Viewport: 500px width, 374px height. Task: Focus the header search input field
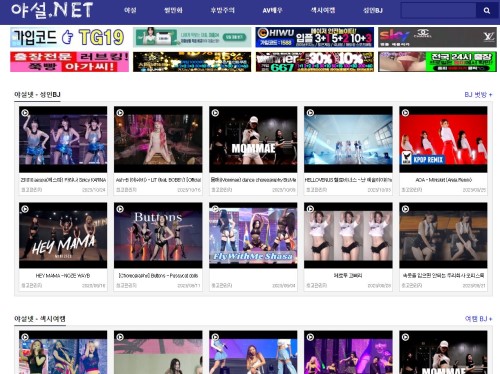[x=438, y=11]
